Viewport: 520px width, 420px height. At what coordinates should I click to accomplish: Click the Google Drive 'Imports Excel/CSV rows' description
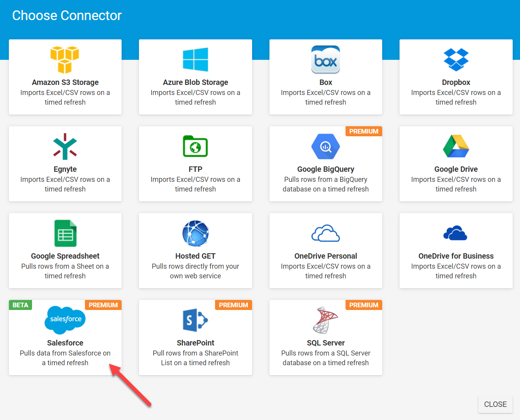pos(456,184)
